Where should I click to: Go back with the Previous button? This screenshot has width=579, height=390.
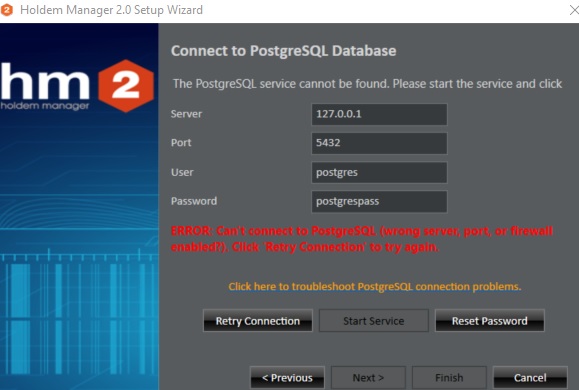(287, 378)
